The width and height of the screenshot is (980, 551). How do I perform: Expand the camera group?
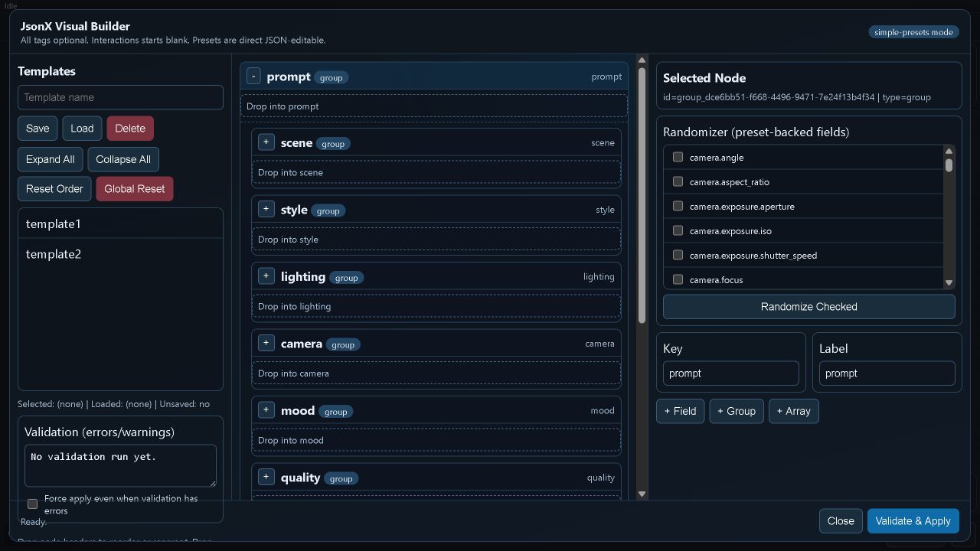[x=266, y=343]
